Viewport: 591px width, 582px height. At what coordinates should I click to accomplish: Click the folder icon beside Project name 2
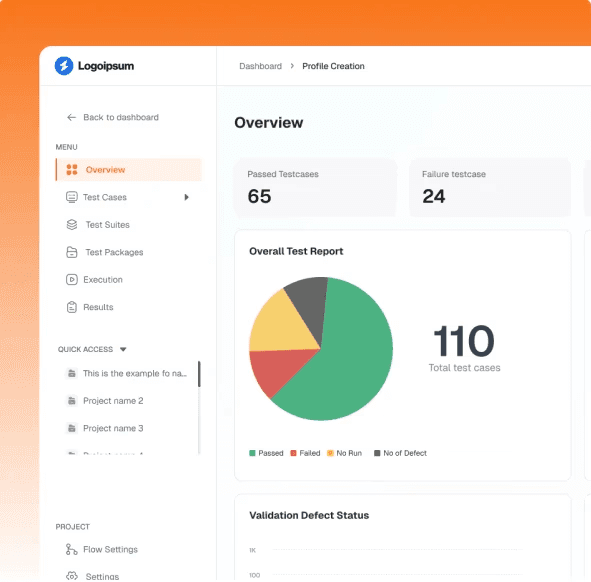(72, 401)
